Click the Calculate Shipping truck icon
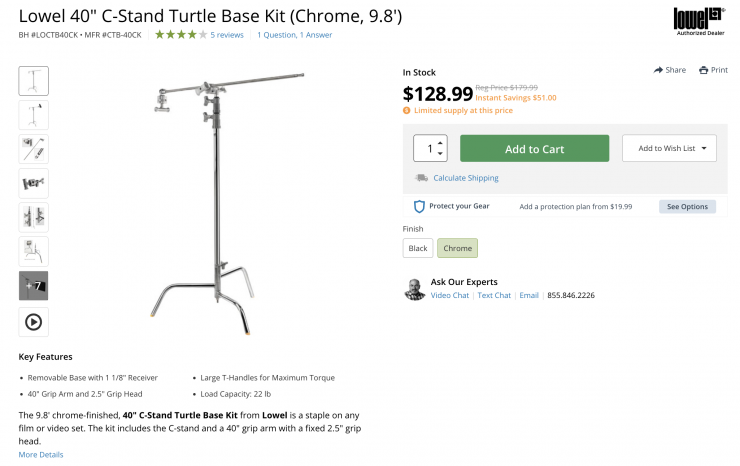 point(421,178)
